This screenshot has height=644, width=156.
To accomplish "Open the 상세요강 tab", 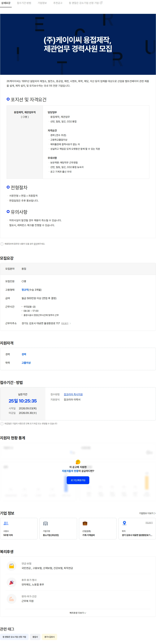I will [6, 3].
